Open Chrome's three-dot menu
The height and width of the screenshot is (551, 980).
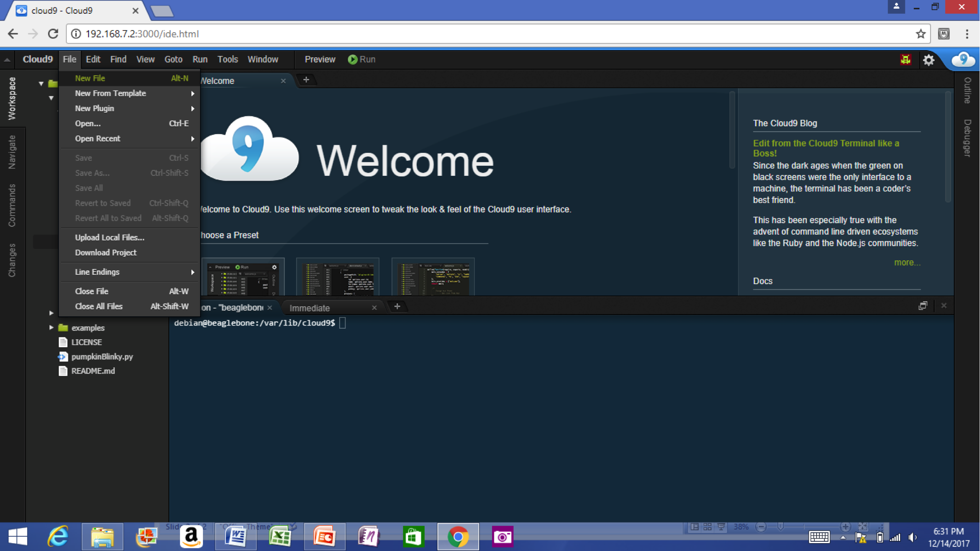967,34
